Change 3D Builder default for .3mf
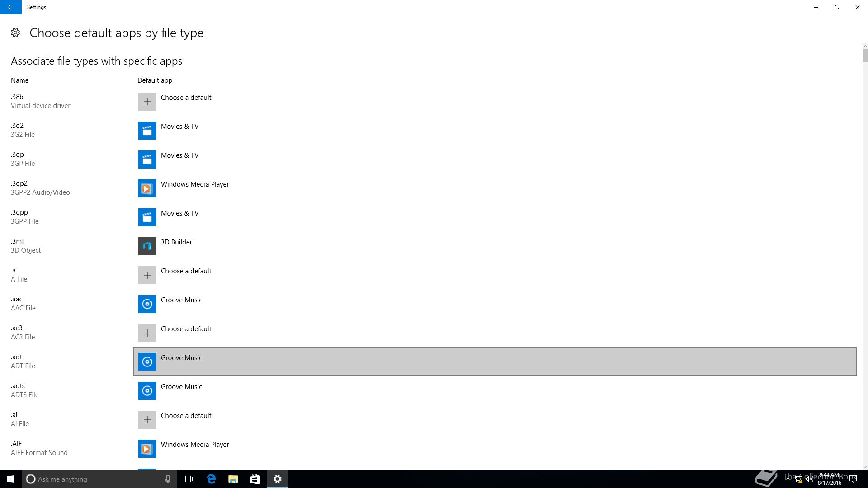The width and height of the screenshot is (868, 488). (176, 242)
